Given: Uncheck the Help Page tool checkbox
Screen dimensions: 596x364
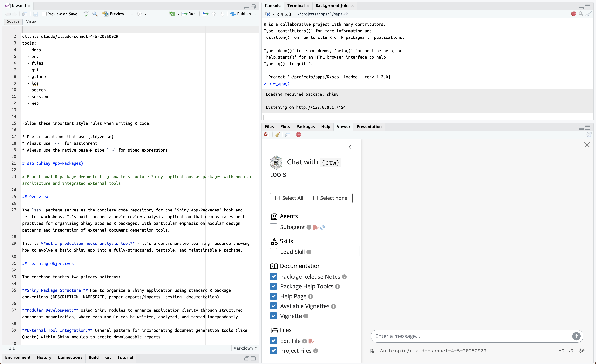Looking at the screenshot, I should click(x=273, y=296).
